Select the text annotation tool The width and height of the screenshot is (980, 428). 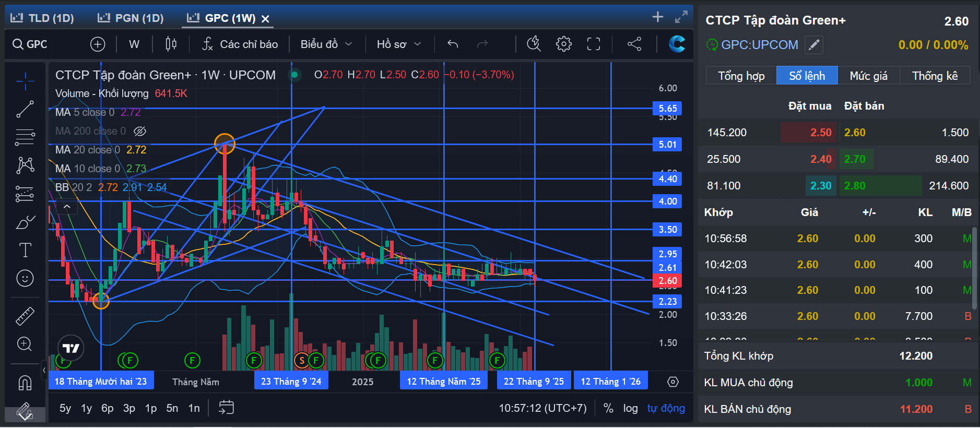[x=25, y=250]
